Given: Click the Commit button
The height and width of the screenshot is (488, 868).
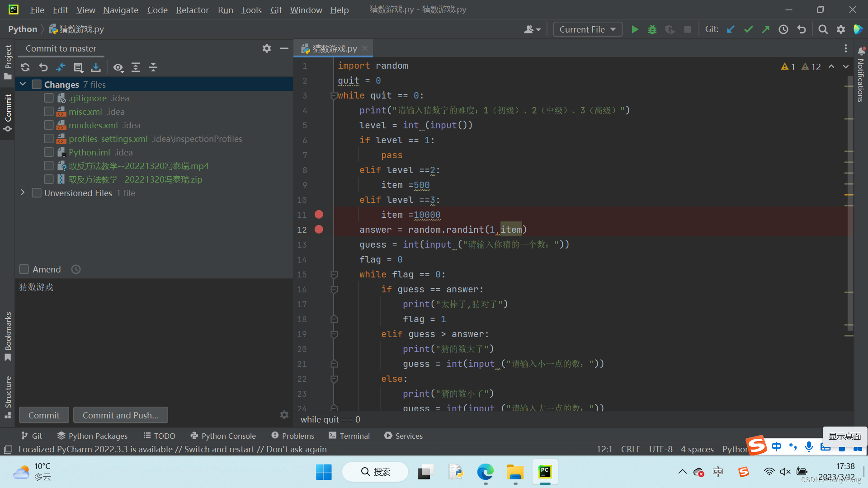Looking at the screenshot, I should (x=44, y=415).
